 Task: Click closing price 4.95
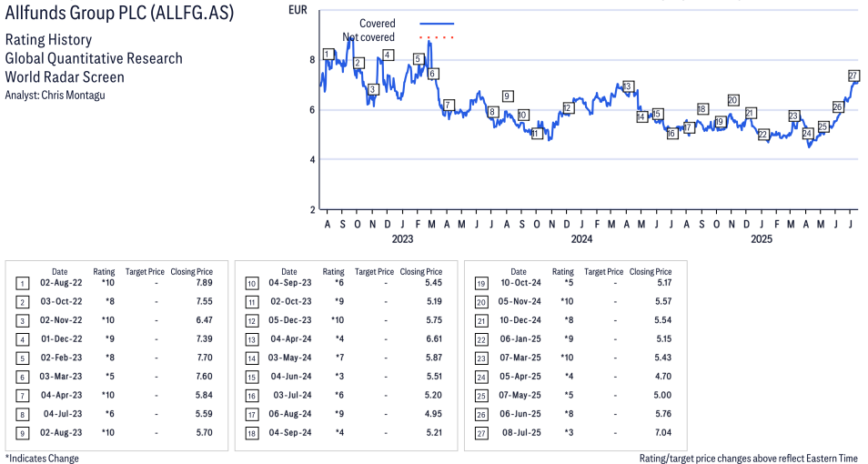point(434,414)
